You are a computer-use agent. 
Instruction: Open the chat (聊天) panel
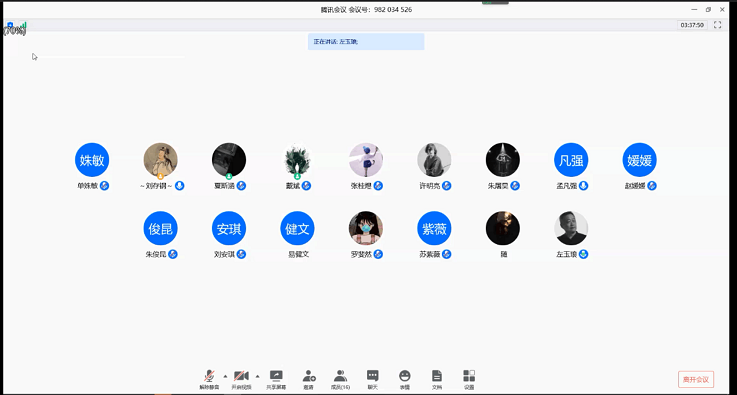(x=373, y=379)
